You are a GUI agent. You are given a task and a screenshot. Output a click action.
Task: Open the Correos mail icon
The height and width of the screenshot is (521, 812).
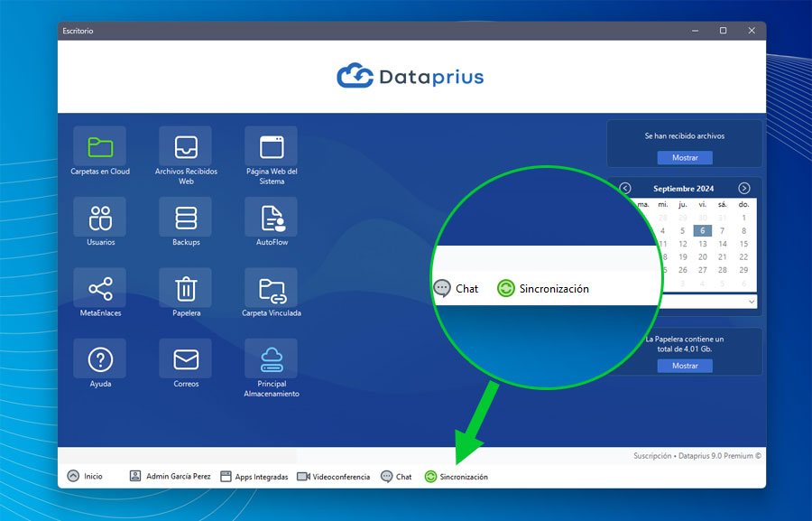coord(186,359)
